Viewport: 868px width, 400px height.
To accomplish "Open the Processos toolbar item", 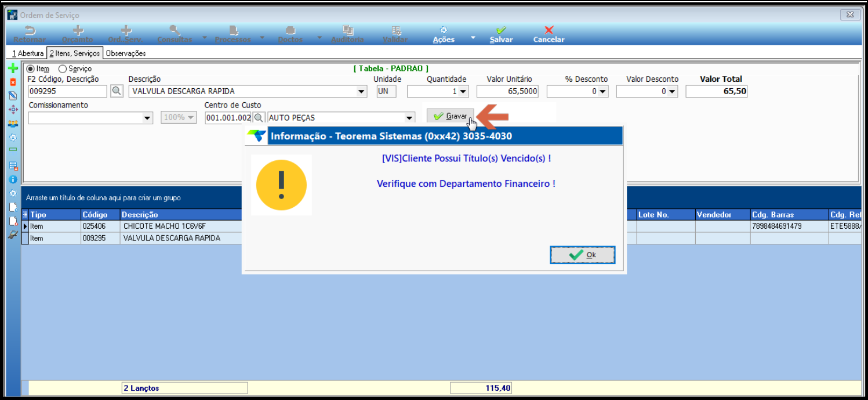I will click(233, 35).
